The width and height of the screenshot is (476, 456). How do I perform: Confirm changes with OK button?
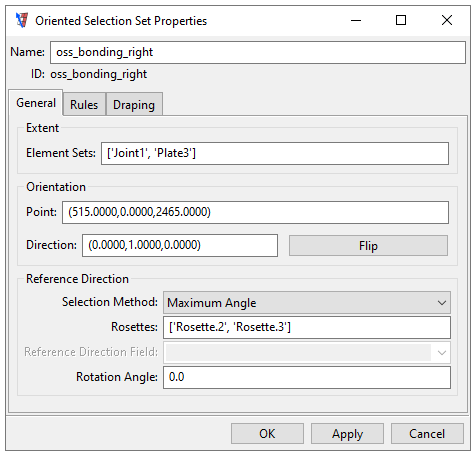tap(267, 434)
